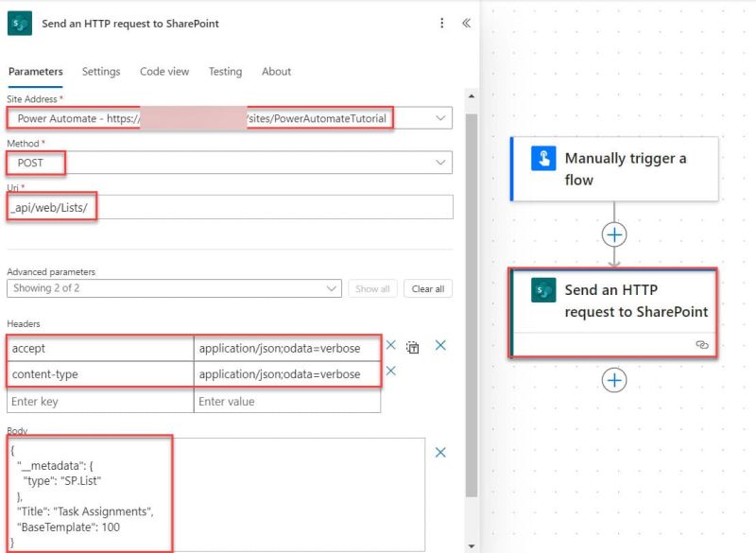Expand the Advanced parameters dropdown
The image size is (756, 553).
click(x=331, y=288)
